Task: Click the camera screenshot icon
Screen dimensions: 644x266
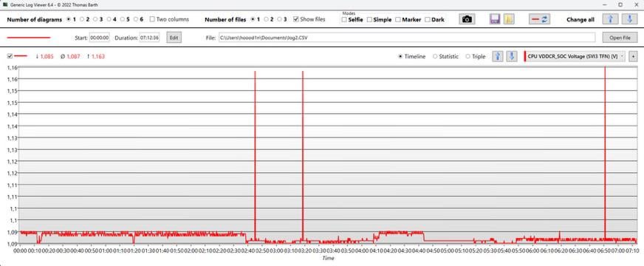Action: 467,19
